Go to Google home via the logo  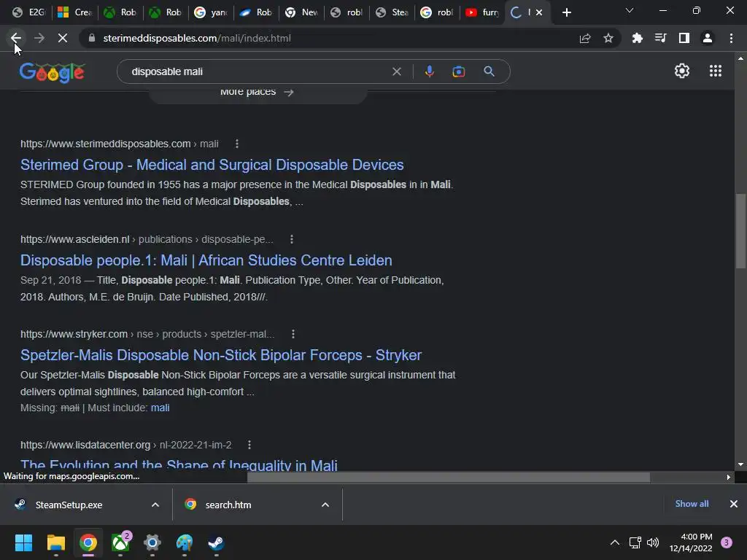52,72
